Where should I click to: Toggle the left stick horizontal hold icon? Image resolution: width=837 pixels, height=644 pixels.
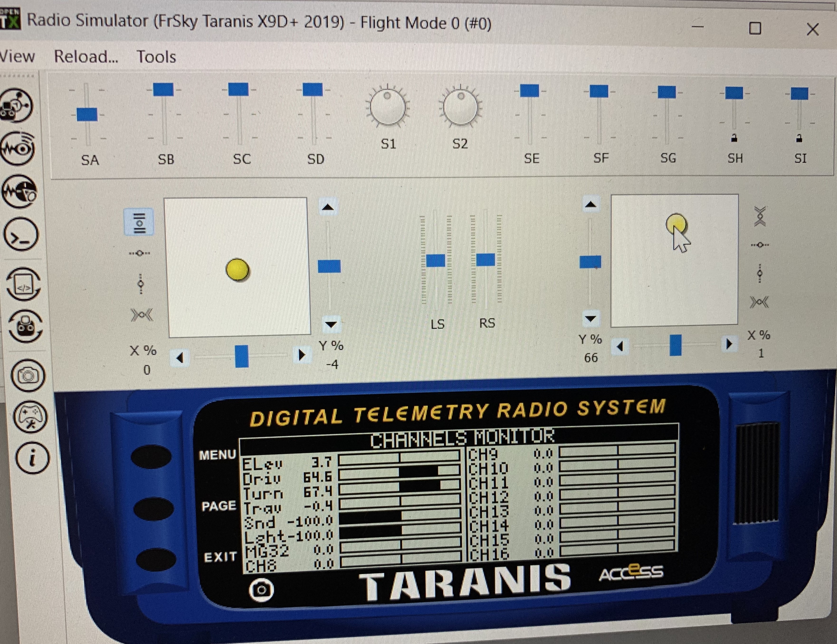pyautogui.click(x=140, y=253)
